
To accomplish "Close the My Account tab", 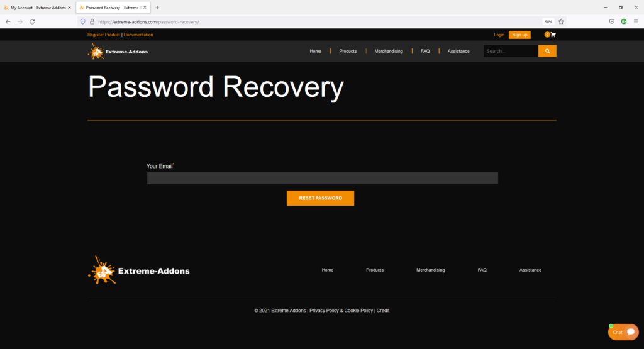I will 69,8.
